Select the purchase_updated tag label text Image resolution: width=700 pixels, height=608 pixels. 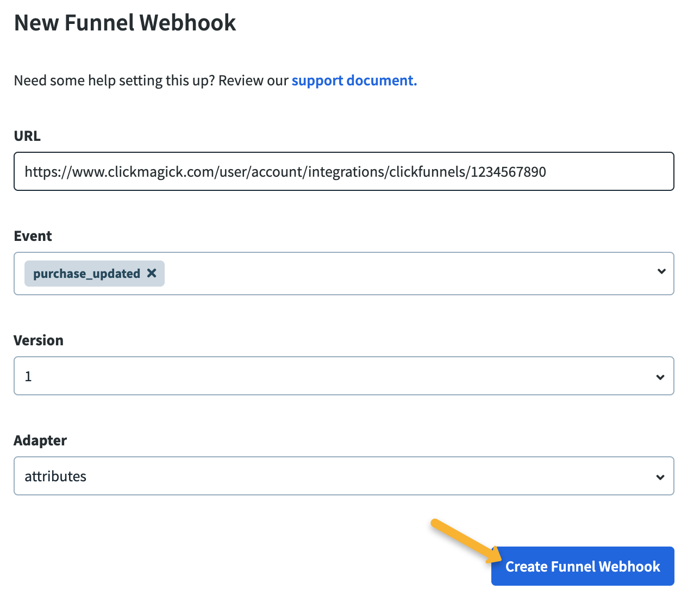[86, 274]
